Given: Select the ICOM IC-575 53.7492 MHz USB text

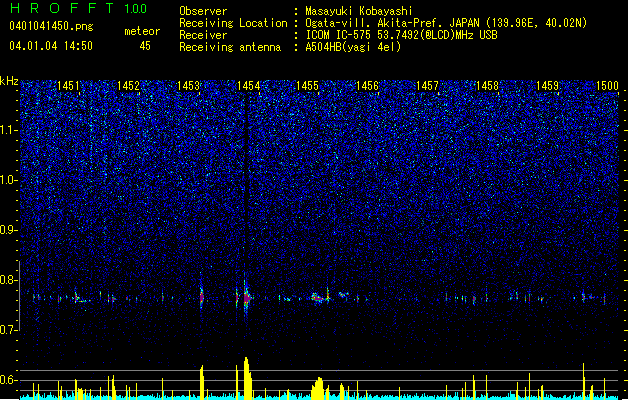Looking at the screenshot, I should coord(402,35).
